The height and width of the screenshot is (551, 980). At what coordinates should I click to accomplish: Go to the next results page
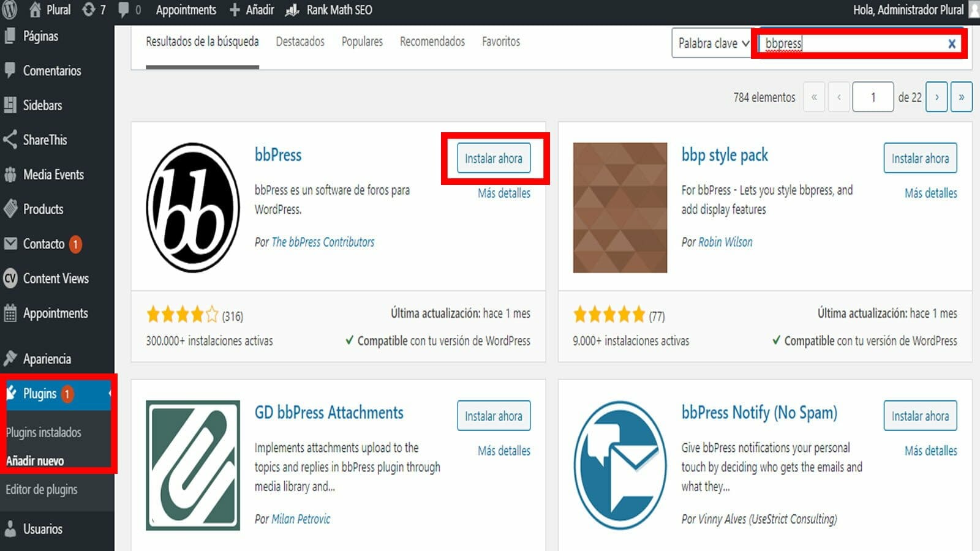[x=937, y=97]
